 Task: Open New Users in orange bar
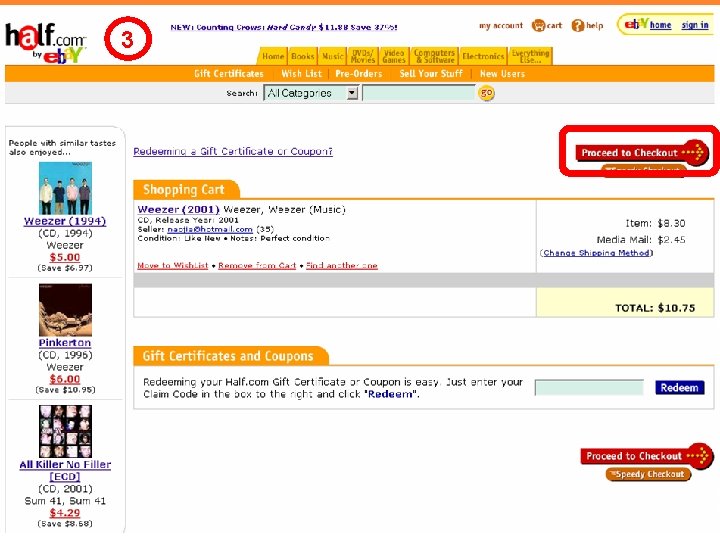502,74
